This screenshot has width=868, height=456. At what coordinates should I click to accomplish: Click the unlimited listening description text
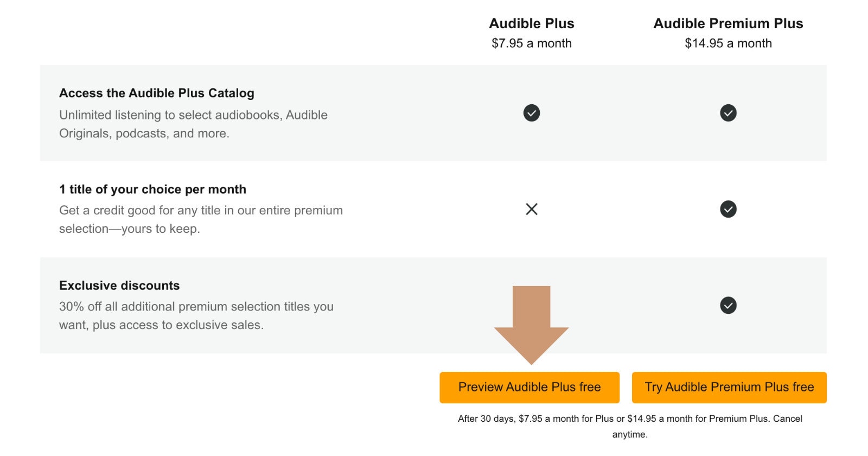point(193,124)
